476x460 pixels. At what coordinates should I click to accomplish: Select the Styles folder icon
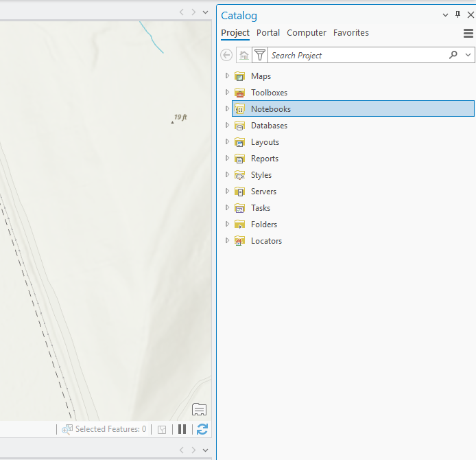tap(240, 175)
